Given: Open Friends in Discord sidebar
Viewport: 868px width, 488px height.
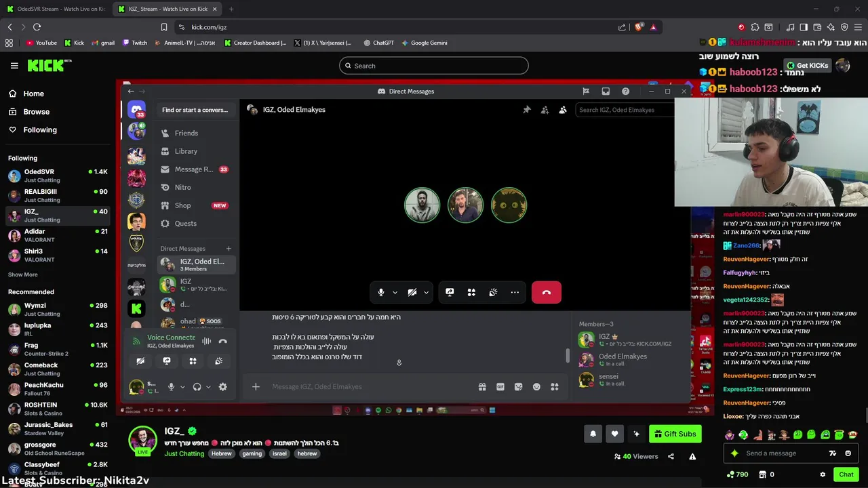Looking at the screenshot, I should [186, 134].
